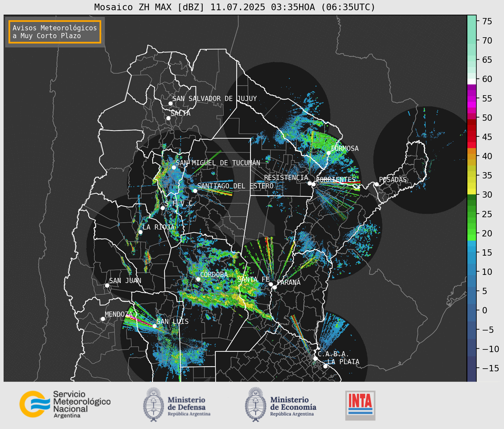504x429 pixels.
Task: Click the San Luis city marker
Action: (x=154, y=326)
